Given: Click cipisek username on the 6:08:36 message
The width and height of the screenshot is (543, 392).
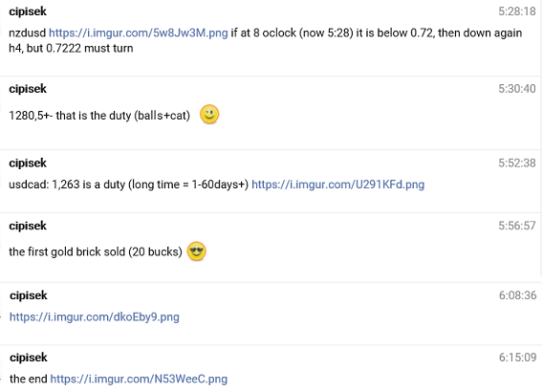Looking at the screenshot, I should pos(29,295).
